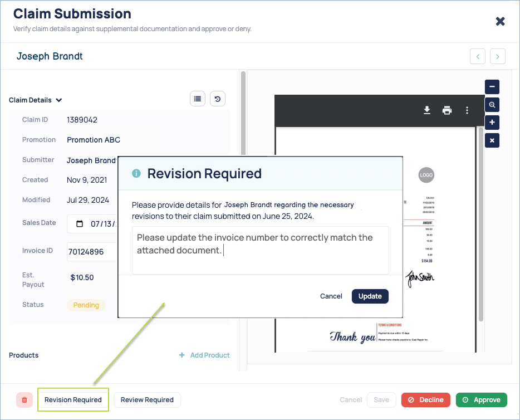Open the claim activity list icon
Image resolution: width=520 pixels, height=420 pixels.
[x=197, y=99]
